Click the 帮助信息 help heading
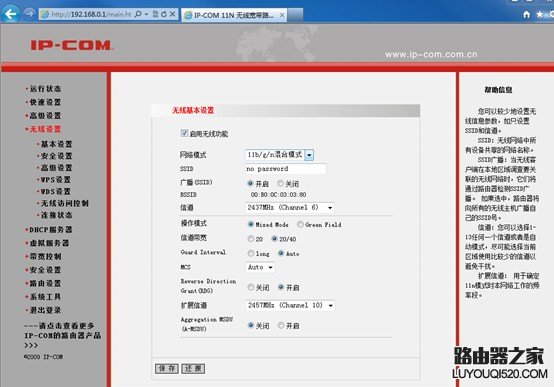Viewport: 554px width, 387px height. [x=498, y=90]
